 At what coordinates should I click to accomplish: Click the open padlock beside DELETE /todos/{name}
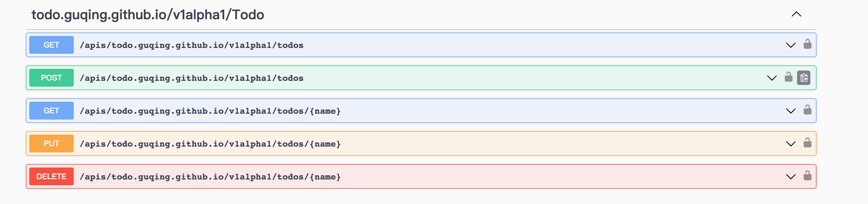pos(808,176)
